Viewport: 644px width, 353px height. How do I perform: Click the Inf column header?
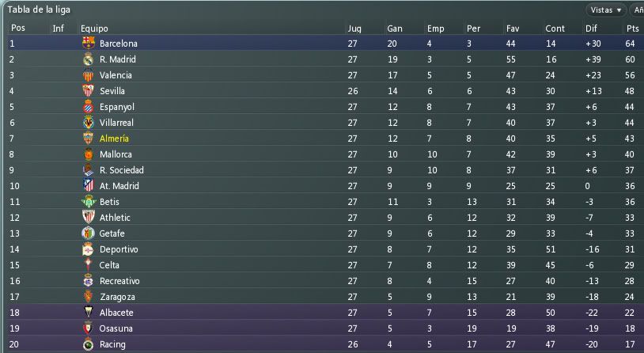(58, 28)
